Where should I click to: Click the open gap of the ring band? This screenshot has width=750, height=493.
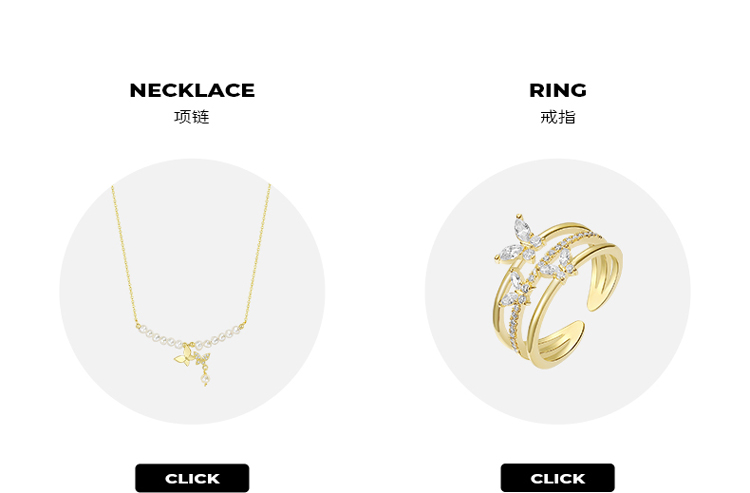(589, 317)
